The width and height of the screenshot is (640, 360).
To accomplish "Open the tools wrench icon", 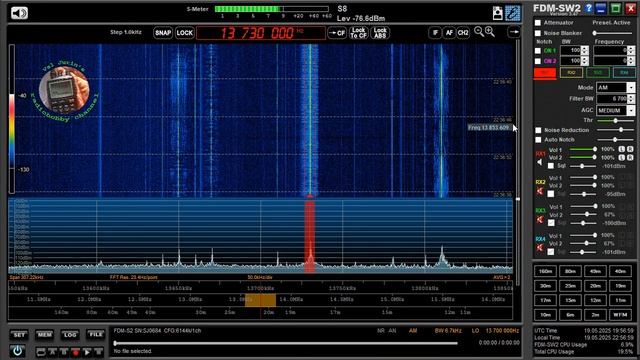I will click(513, 13).
